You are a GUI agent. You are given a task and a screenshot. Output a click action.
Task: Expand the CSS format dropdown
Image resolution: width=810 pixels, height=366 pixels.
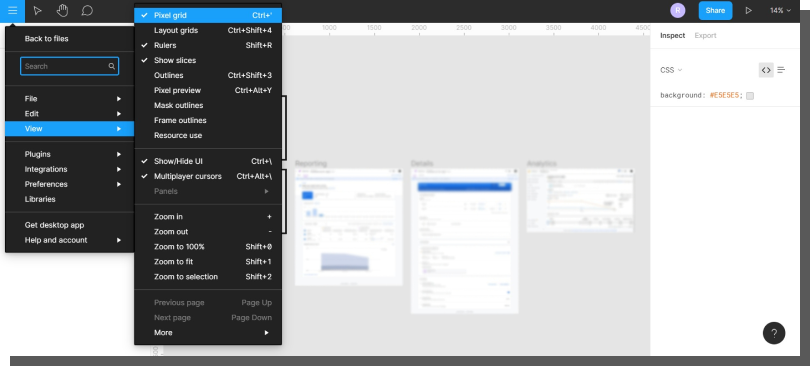click(x=671, y=70)
